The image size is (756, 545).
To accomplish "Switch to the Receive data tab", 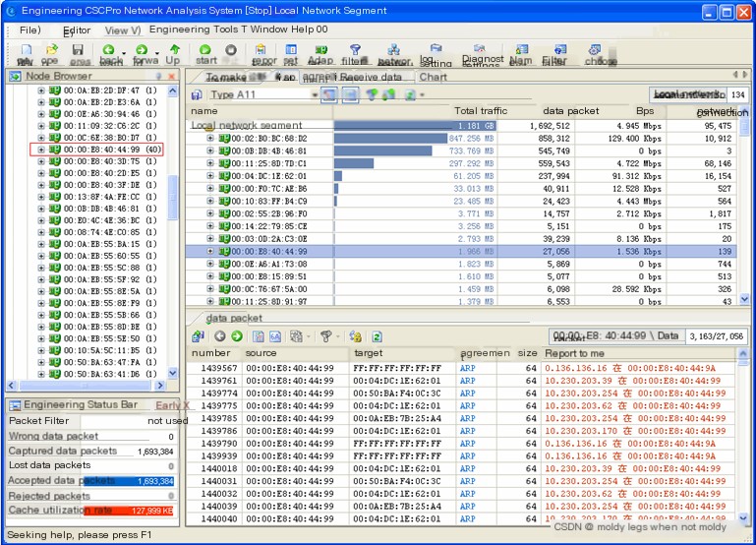I will tap(371, 77).
